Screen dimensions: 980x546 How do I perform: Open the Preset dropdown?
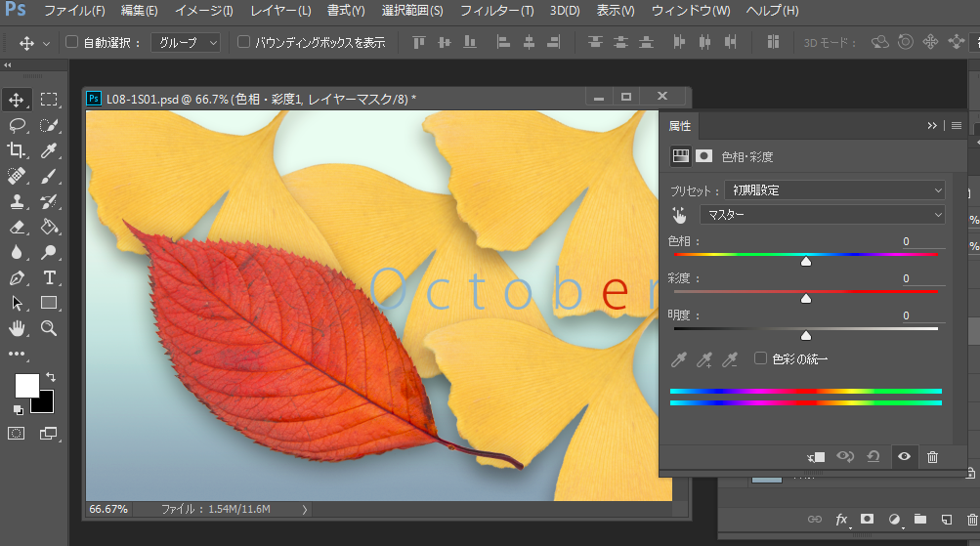click(834, 189)
